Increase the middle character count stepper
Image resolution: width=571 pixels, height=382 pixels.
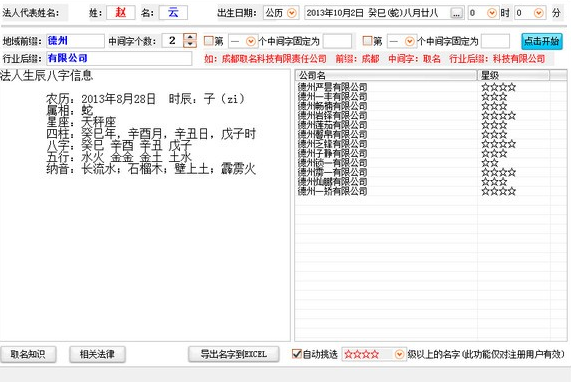[x=190, y=37]
